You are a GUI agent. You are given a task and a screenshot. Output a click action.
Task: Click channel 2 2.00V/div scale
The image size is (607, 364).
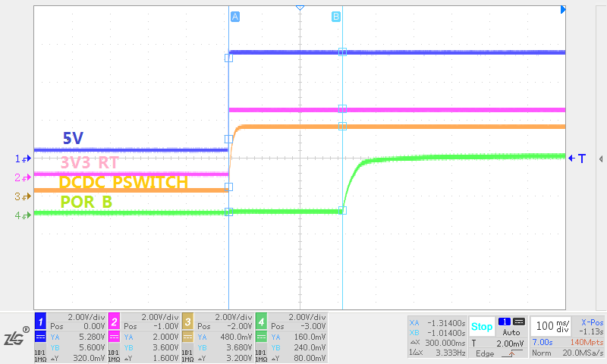tap(160, 317)
